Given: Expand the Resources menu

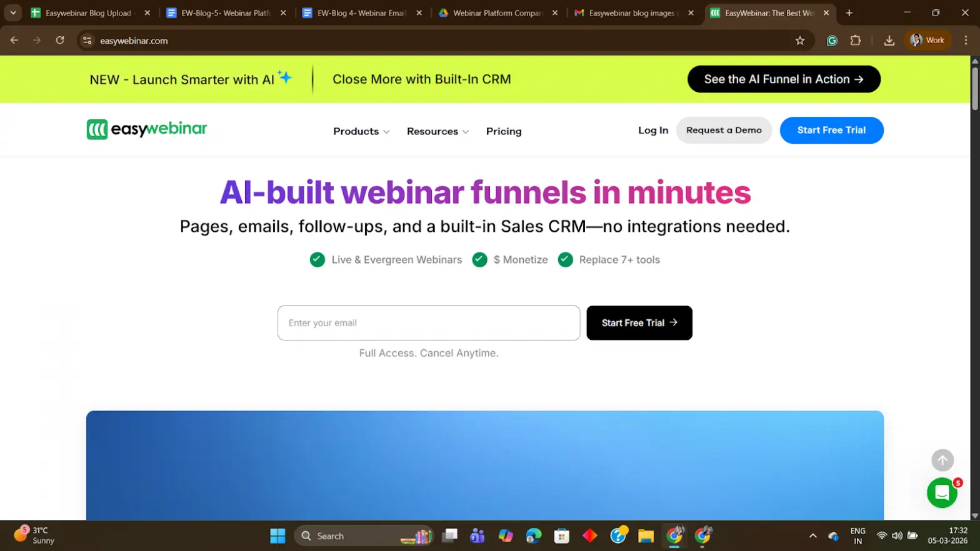Looking at the screenshot, I should pyautogui.click(x=437, y=131).
